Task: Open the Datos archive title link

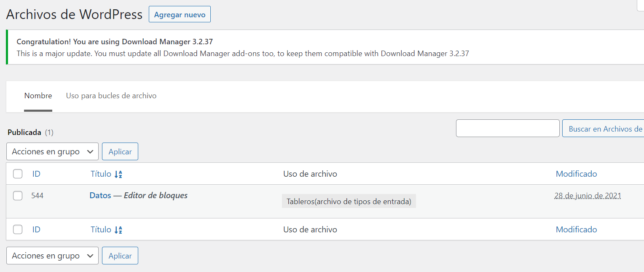Action: point(100,195)
